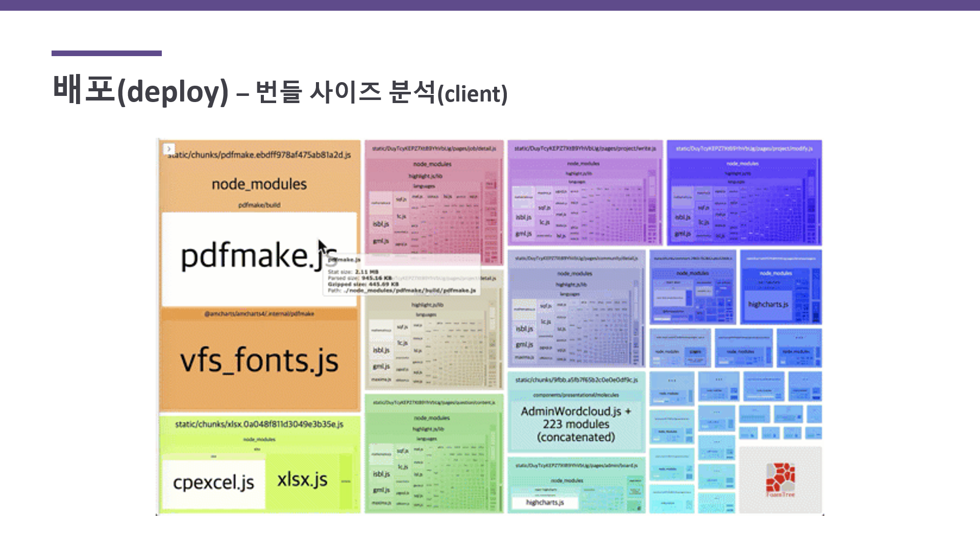The image size is (980, 551).
Task: Select the vfs_fonts.js module block
Action: pos(259,361)
